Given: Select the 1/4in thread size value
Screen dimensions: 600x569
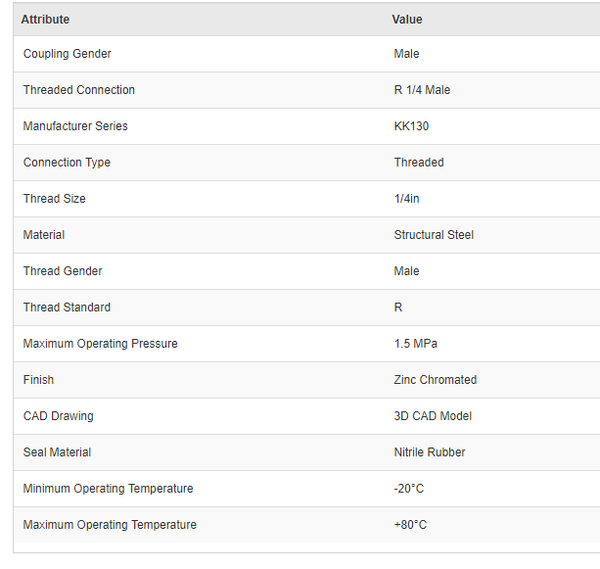Looking at the screenshot, I should pyautogui.click(x=406, y=199).
